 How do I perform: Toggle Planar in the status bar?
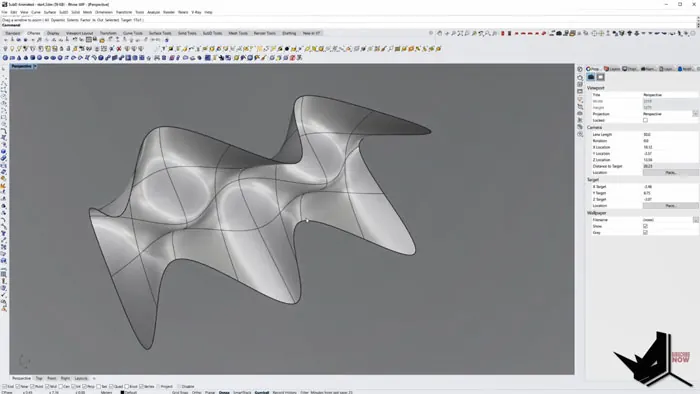tap(210, 392)
